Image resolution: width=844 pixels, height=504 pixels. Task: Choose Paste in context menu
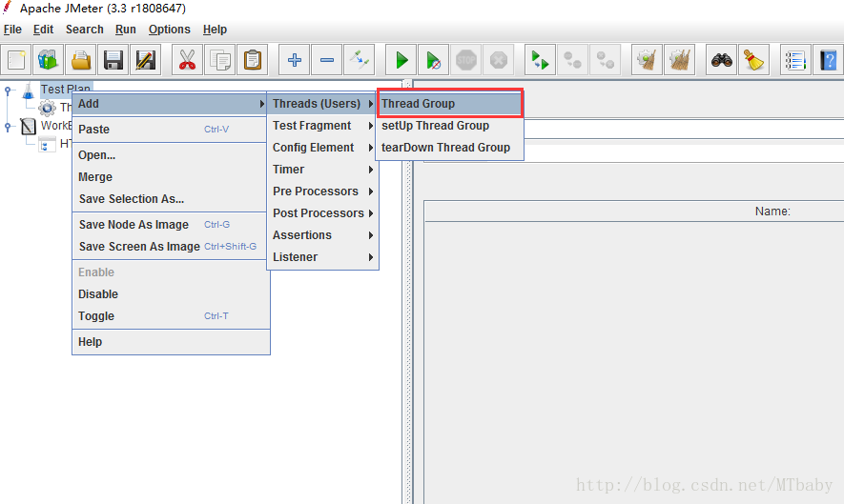[x=171, y=130]
